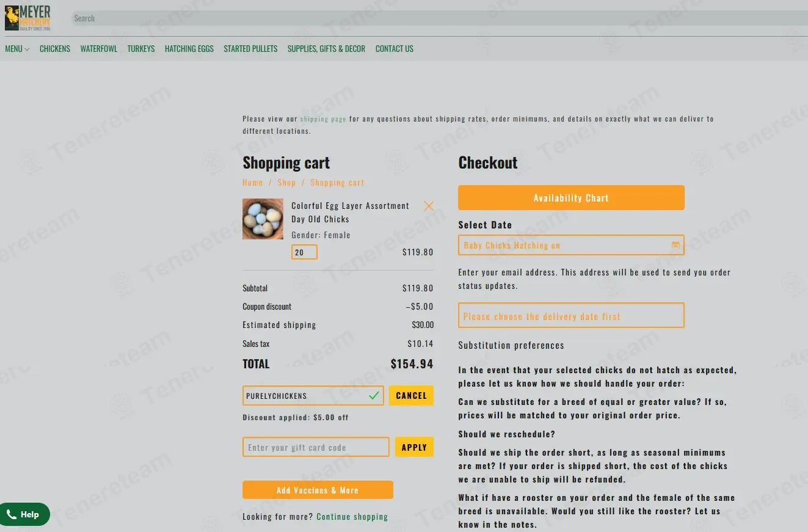The width and height of the screenshot is (808, 532).
Task: Follow the Continue shopping link
Action: (352, 517)
